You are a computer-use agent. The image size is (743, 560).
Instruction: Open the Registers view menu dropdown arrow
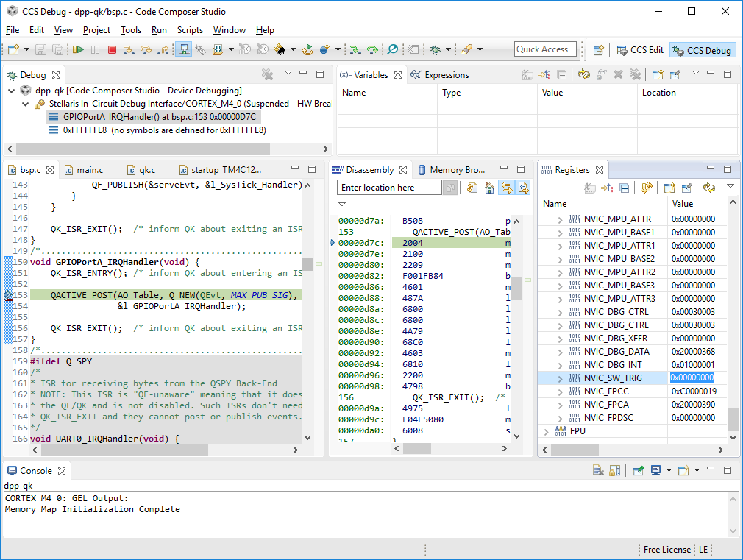pyautogui.click(x=730, y=187)
